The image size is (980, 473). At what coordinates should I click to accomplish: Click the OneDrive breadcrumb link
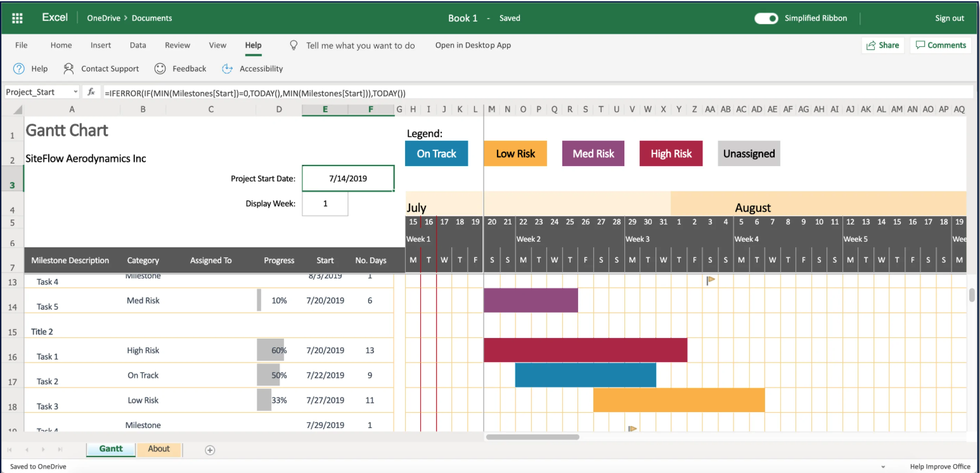coord(105,18)
